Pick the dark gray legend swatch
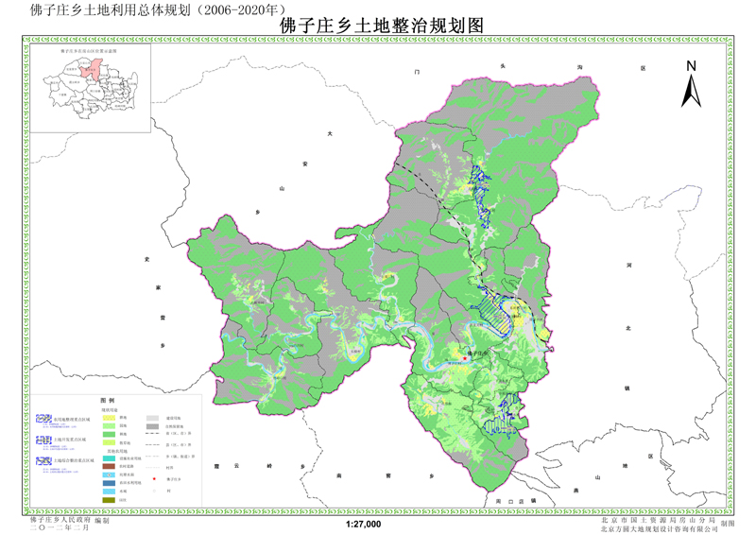The image size is (756, 535). point(154,425)
